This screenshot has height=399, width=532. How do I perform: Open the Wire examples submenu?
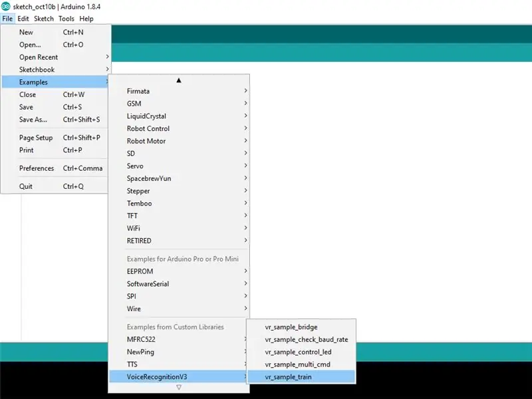pos(179,309)
